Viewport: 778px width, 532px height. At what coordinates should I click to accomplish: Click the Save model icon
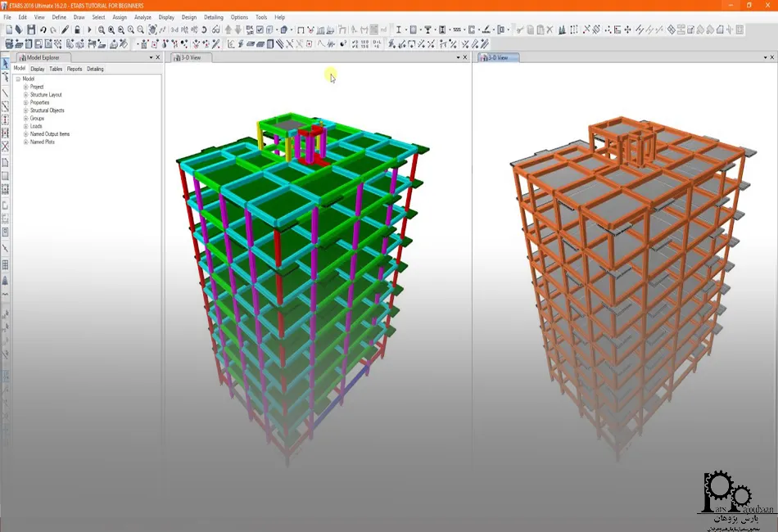31,30
